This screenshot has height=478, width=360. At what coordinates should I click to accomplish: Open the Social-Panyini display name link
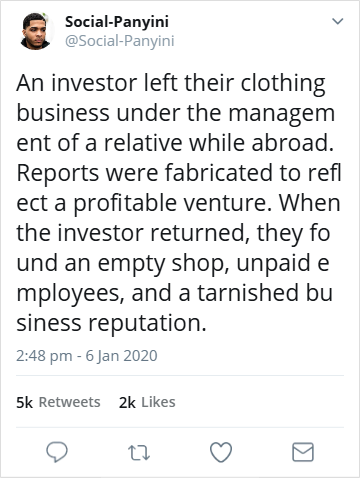click(117, 22)
